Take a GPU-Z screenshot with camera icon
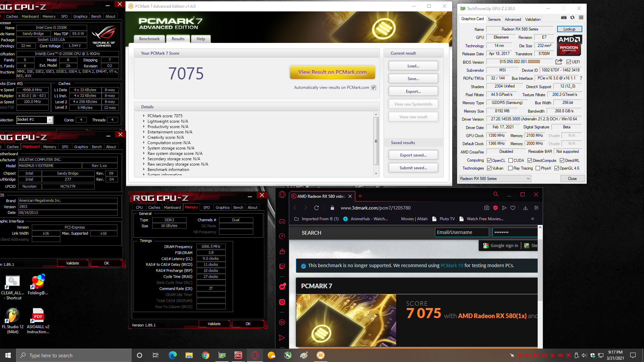 [x=564, y=18]
